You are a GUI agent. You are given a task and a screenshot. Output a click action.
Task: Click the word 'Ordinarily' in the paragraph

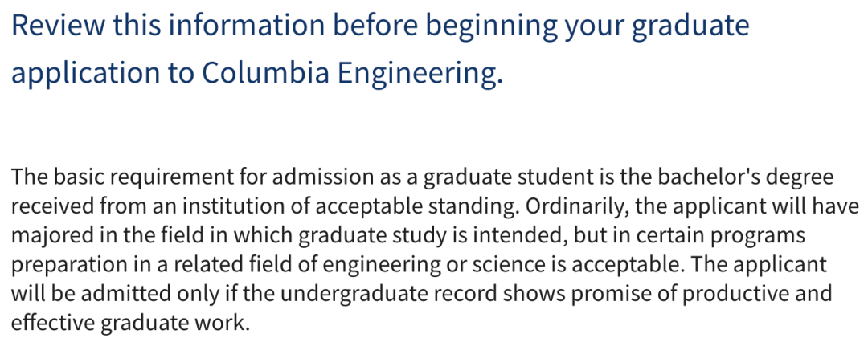click(x=577, y=207)
